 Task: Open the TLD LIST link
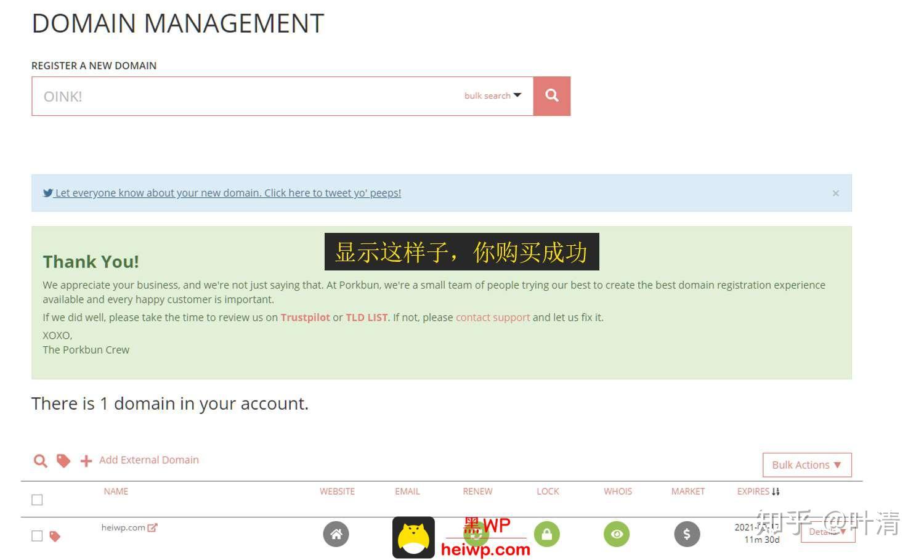[367, 317]
